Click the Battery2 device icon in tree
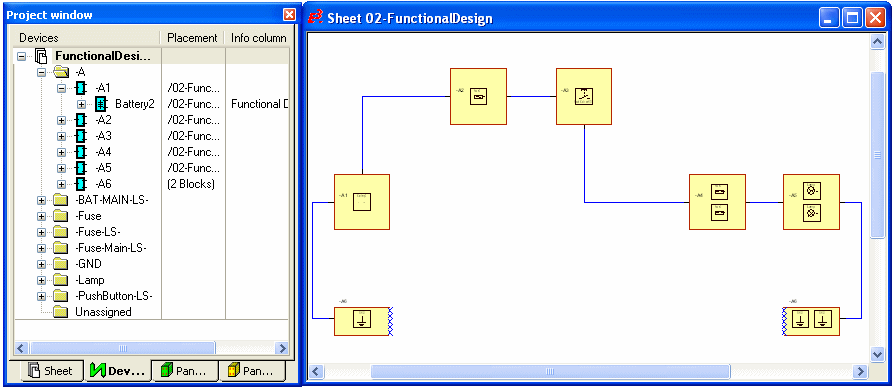 pos(101,104)
